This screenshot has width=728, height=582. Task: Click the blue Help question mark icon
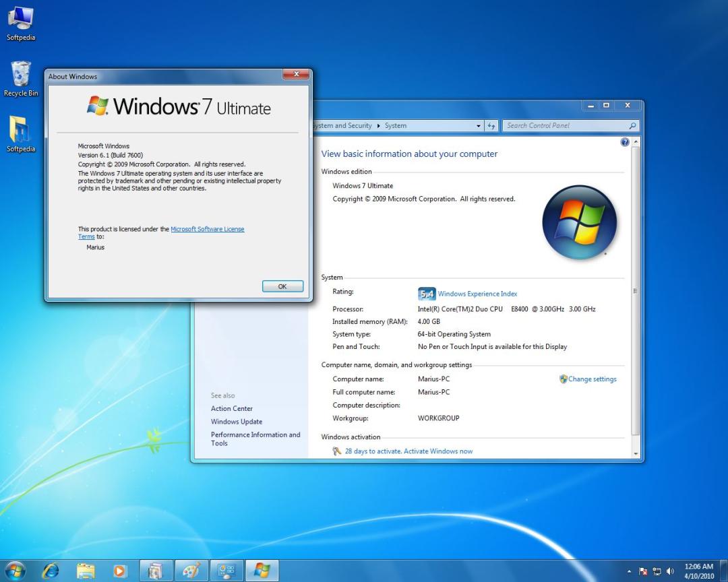624,141
